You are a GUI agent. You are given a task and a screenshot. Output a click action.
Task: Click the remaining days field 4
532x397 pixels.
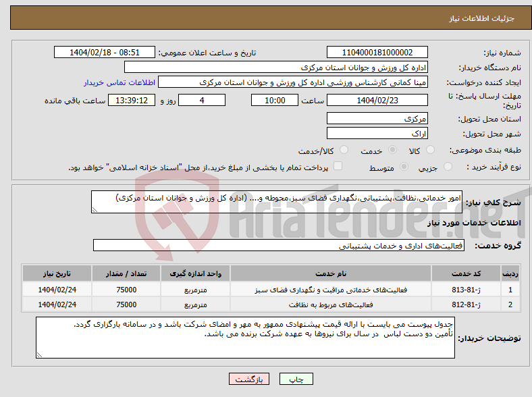(202, 100)
